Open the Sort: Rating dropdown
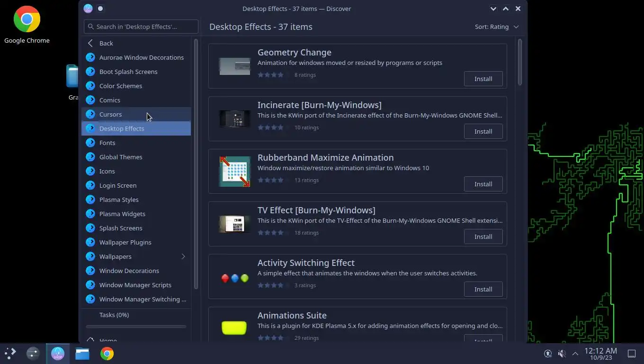This screenshot has height=364, width=644. [497, 27]
